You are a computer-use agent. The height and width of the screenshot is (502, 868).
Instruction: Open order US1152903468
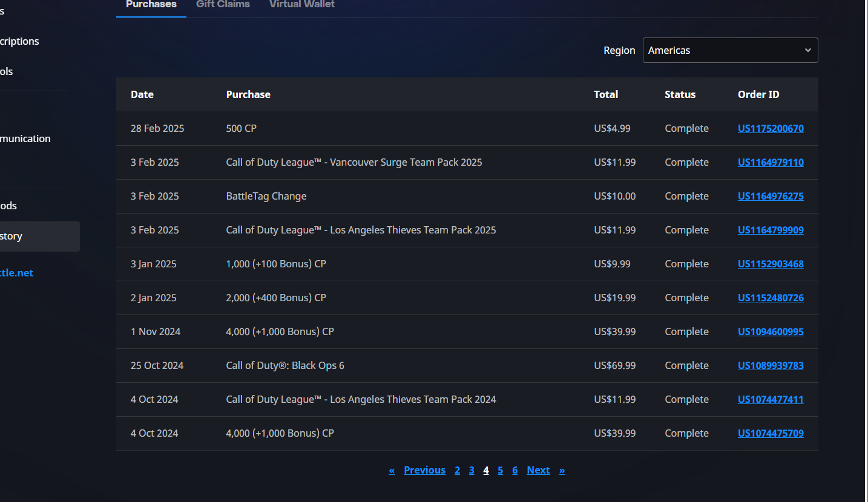[771, 264]
